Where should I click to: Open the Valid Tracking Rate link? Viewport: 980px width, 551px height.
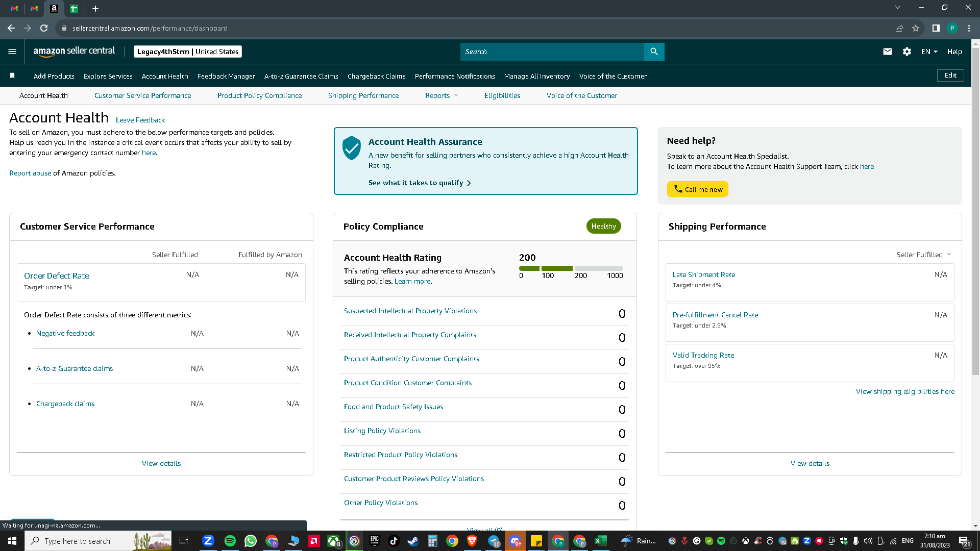tap(703, 355)
